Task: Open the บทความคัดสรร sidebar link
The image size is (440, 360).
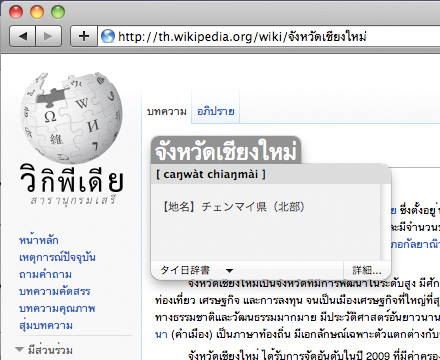Action: pyautogui.click(x=55, y=291)
